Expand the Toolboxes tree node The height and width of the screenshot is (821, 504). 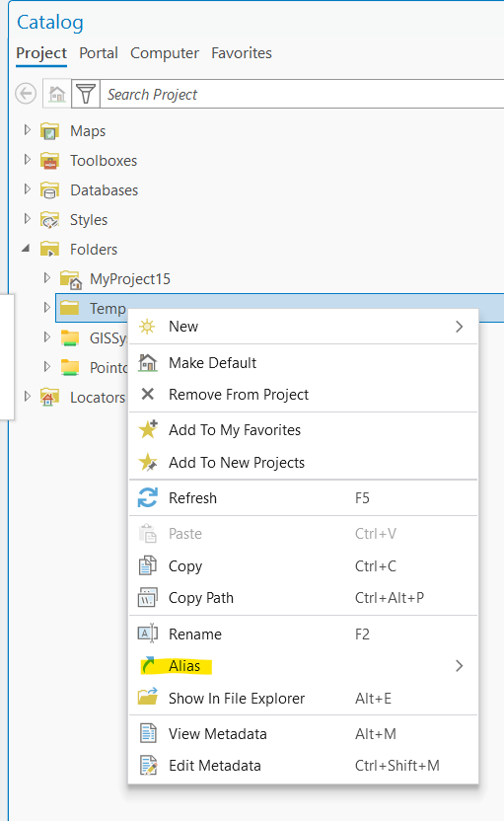coord(28,159)
